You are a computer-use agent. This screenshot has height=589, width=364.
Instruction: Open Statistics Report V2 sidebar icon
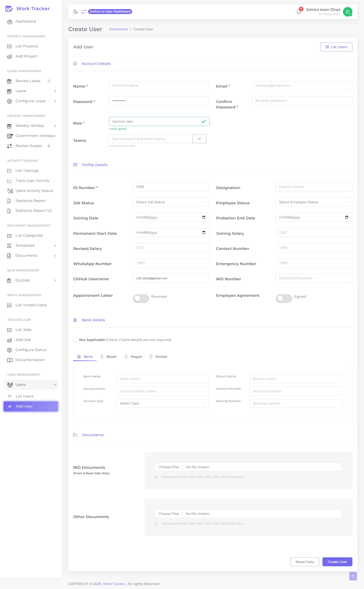click(x=9, y=211)
